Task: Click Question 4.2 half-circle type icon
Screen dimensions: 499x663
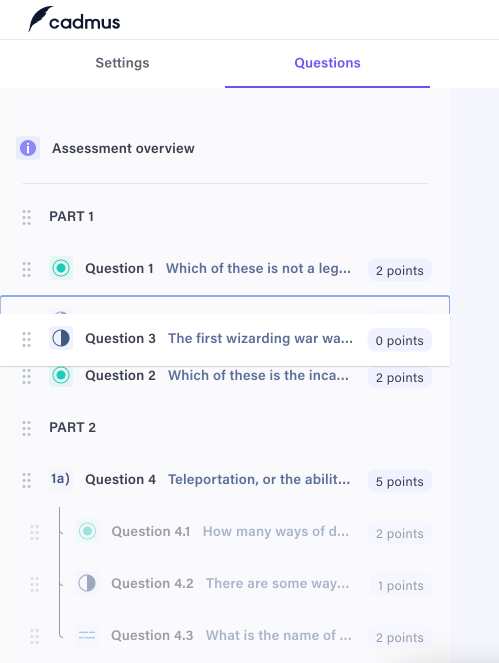Action: [x=87, y=583]
